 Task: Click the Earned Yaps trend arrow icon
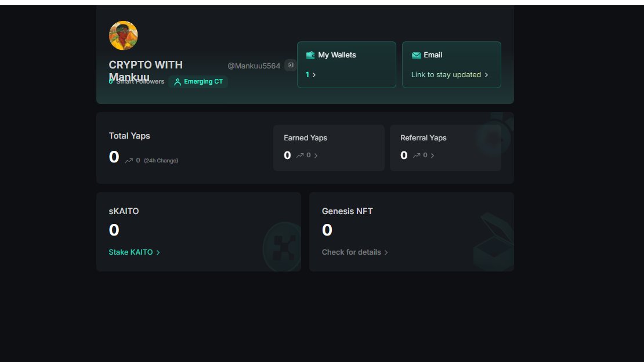(x=300, y=155)
